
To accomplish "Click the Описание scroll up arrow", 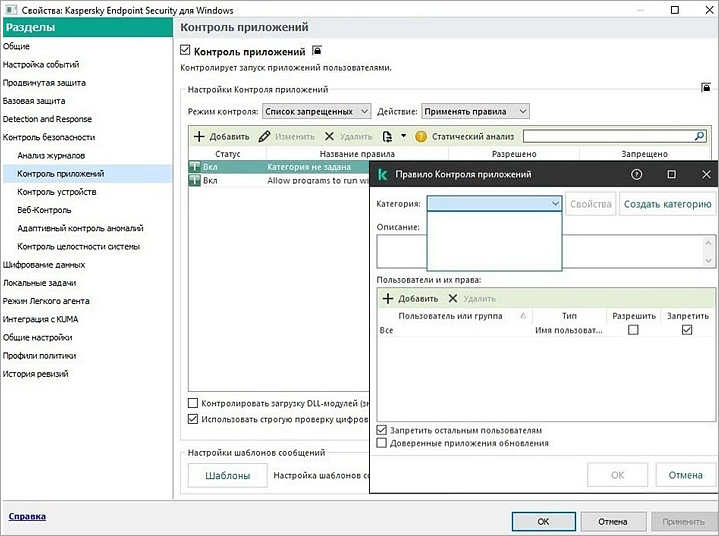I will 708,243.
